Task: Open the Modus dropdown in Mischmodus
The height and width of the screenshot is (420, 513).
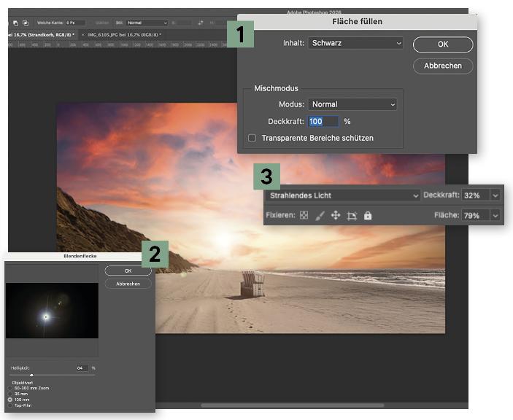Action: click(352, 104)
